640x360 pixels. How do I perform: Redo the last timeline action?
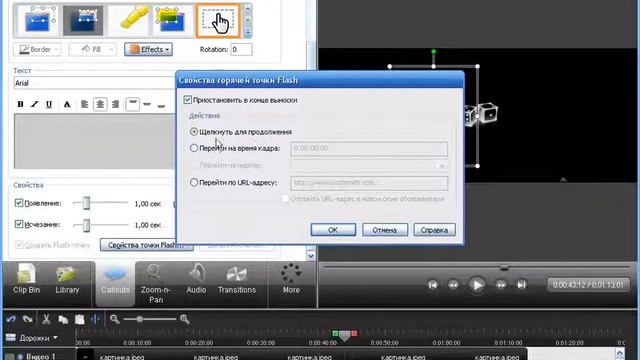coord(28,319)
